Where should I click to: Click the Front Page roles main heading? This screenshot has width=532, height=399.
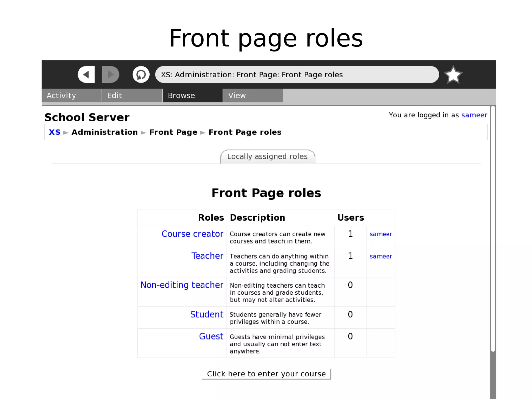point(266,193)
